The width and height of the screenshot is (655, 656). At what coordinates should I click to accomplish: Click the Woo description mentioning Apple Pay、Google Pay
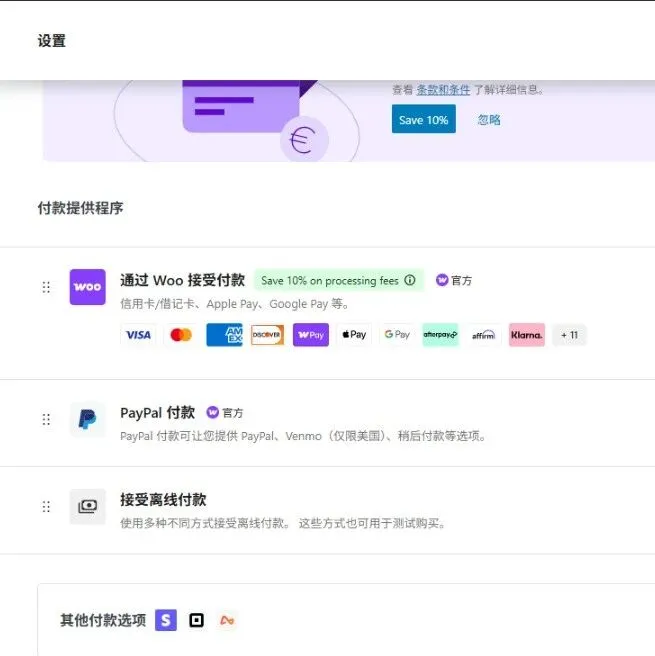(x=235, y=304)
